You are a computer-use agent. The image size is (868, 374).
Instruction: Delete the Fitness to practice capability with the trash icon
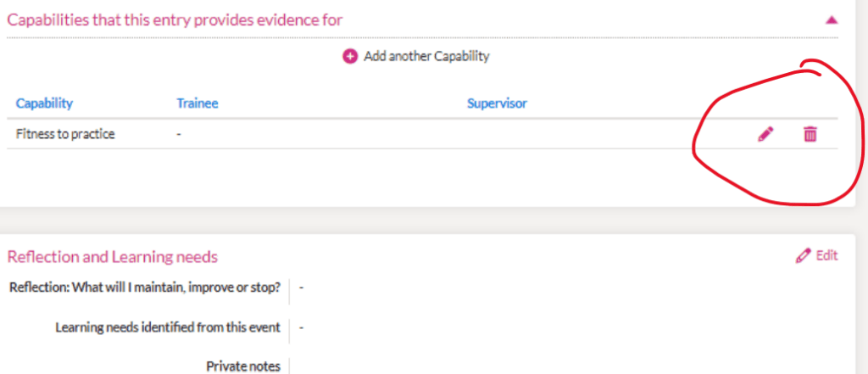click(x=810, y=134)
